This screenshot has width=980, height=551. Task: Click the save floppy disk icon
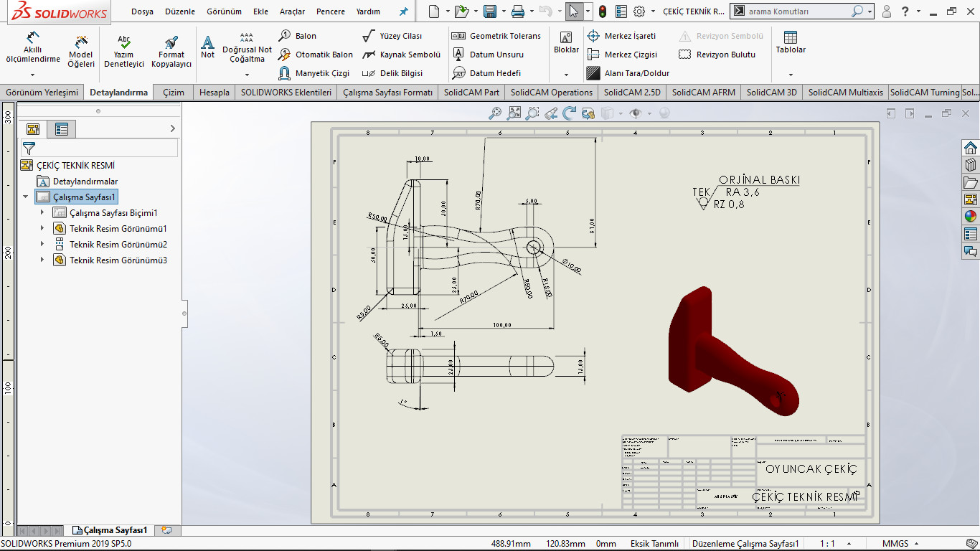(490, 11)
